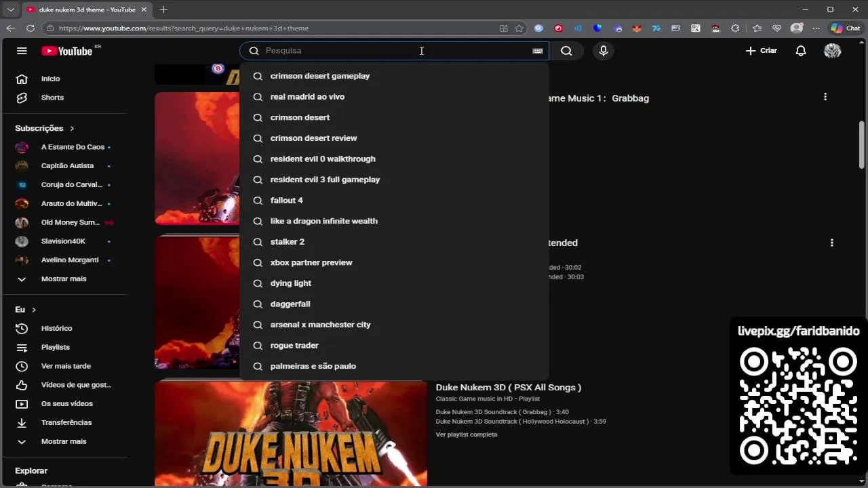Image resolution: width=868 pixels, height=488 pixels.
Task: Click the browser address bar URL
Action: (184, 28)
